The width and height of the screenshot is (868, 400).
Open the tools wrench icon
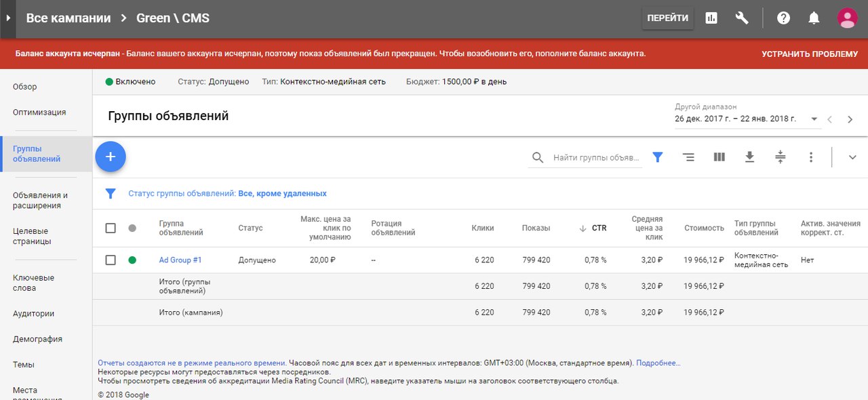(742, 18)
